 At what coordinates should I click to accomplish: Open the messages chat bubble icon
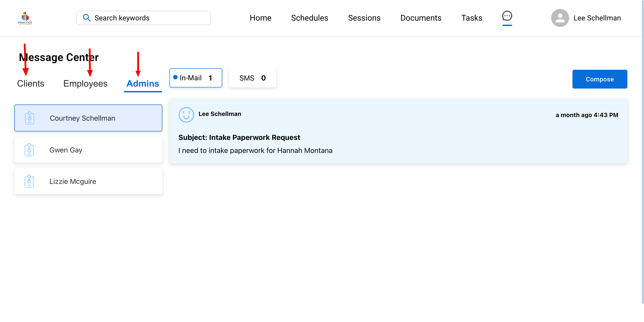pyautogui.click(x=507, y=16)
